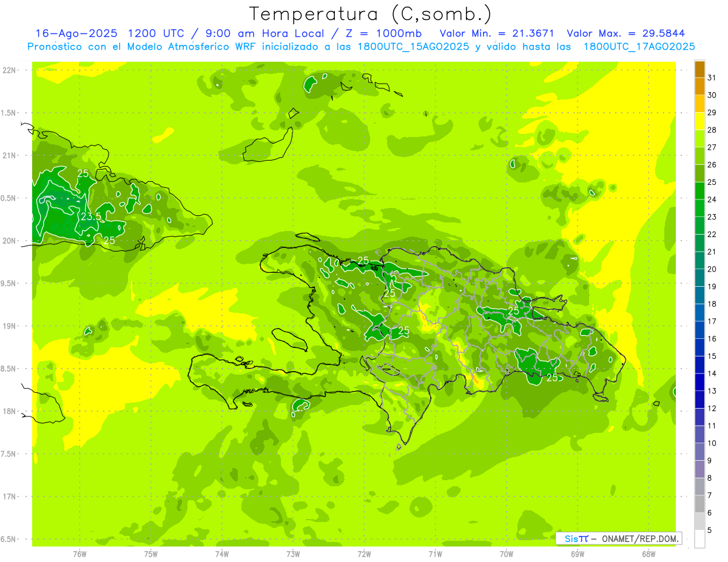The height and width of the screenshot is (562, 728).
Task: Click colorbar value "26"
Action: coord(712,165)
